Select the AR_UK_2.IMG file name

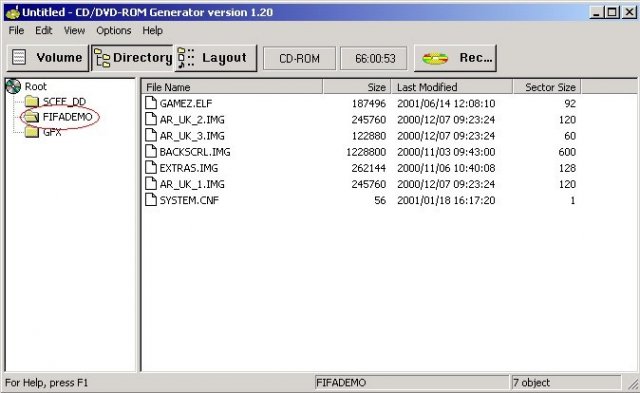pos(192,120)
